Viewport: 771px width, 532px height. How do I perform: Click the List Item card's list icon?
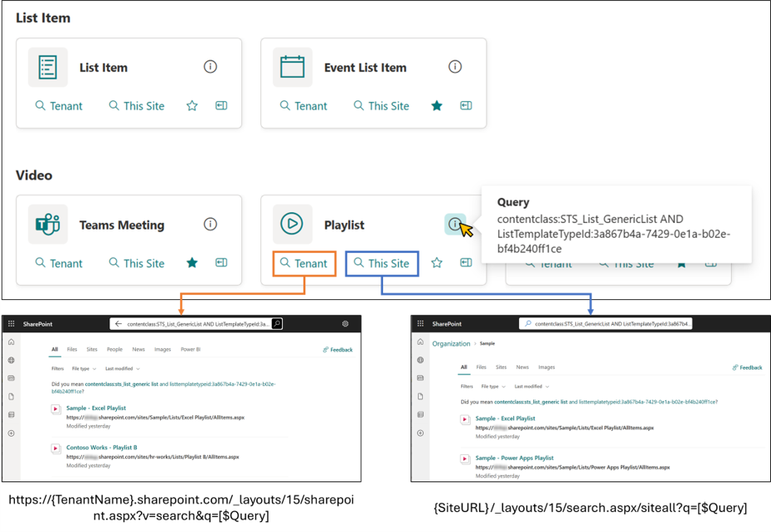(x=48, y=67)
